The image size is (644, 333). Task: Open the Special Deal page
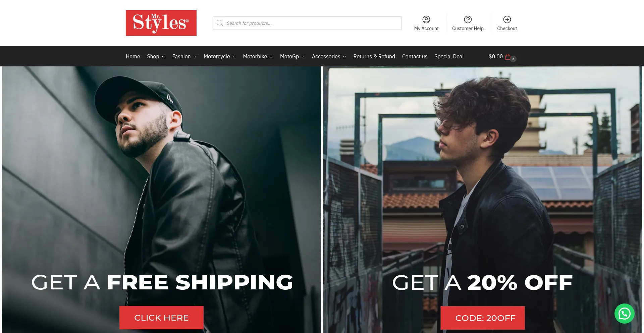coord(449,56)
